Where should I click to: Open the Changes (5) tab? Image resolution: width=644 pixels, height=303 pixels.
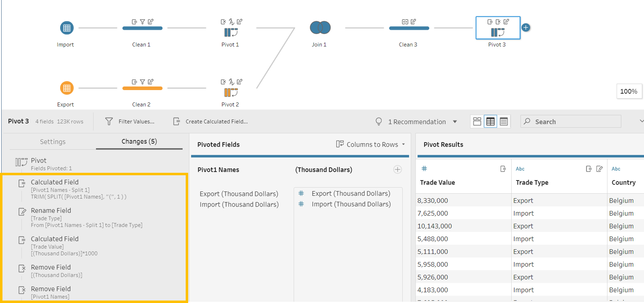pyautogui.click(x=139, y=141)
